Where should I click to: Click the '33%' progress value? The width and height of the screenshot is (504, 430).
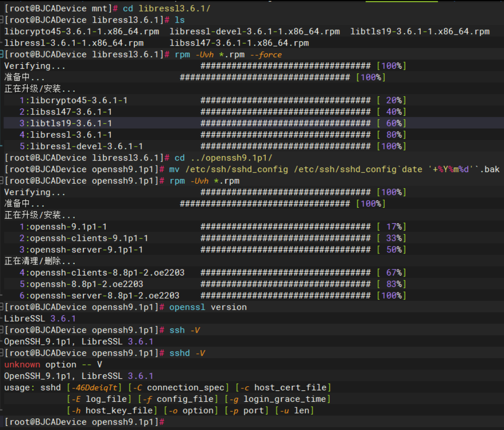tap(394, 238)
